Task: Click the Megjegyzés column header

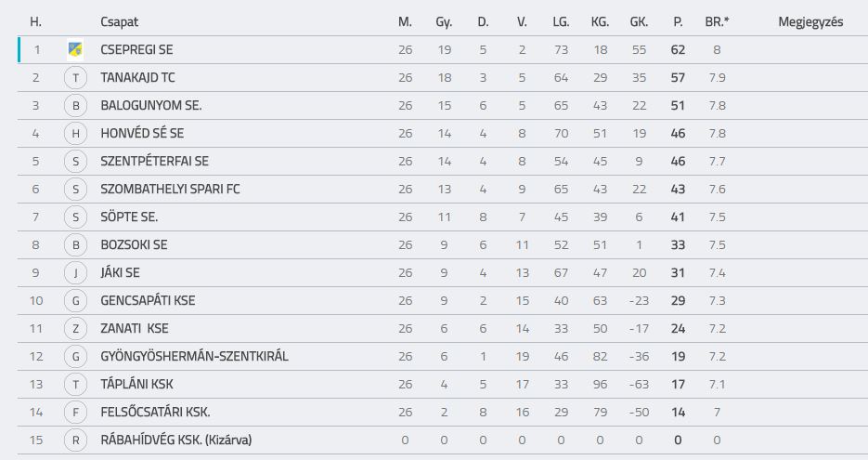Action: click(x=810, y=22)
